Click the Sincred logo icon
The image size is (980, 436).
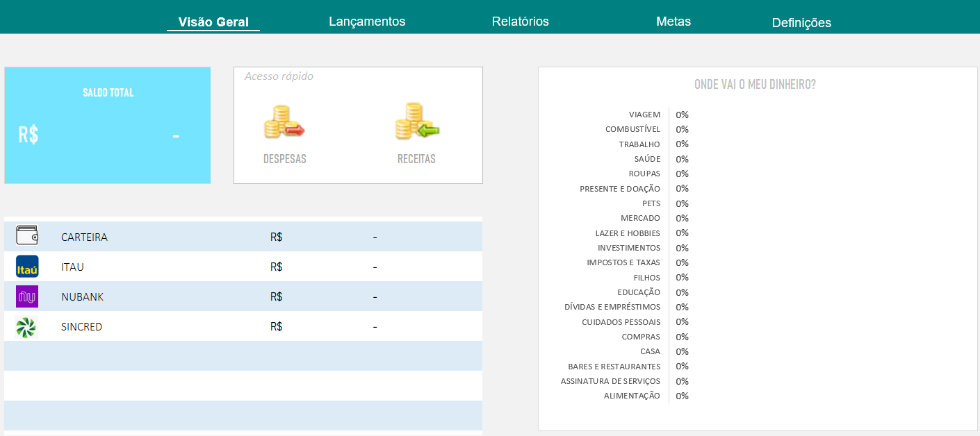(x=26, y=327)
